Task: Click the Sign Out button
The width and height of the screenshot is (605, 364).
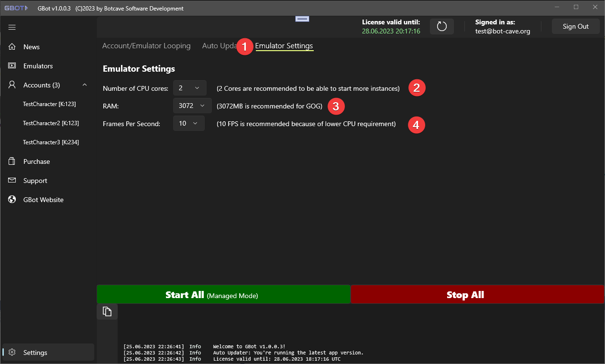Action: tap(575, 26)
